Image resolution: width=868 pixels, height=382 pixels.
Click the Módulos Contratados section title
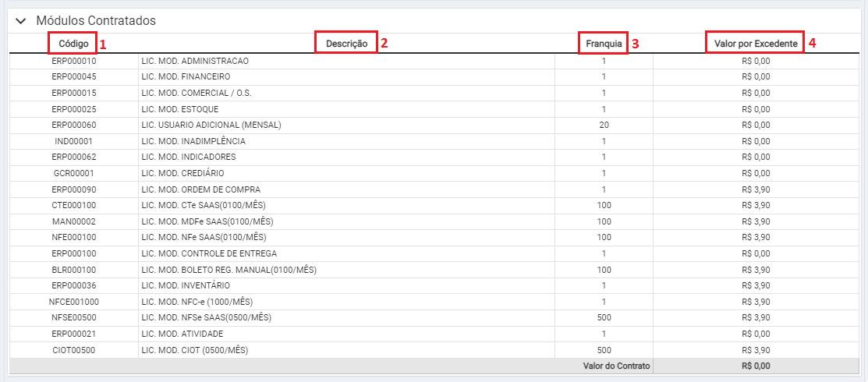(96, 21)
